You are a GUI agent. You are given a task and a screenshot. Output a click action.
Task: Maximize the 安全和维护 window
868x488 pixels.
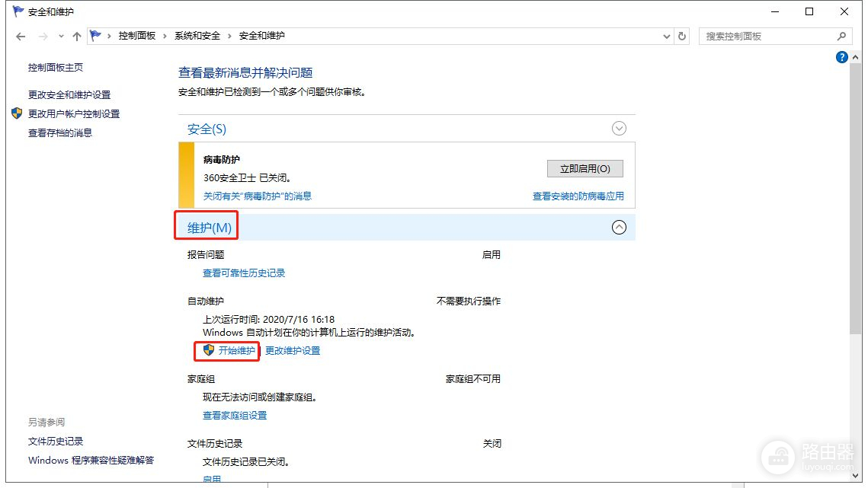(809, 11)
